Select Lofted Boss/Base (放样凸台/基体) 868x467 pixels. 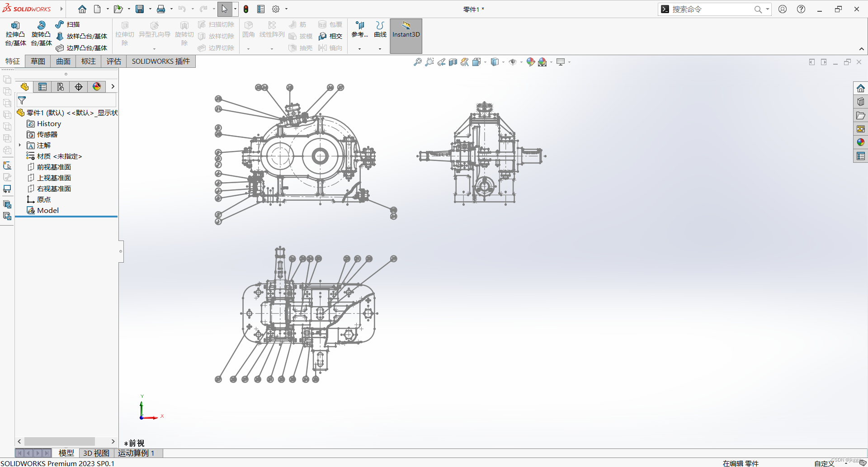[82, 36]
